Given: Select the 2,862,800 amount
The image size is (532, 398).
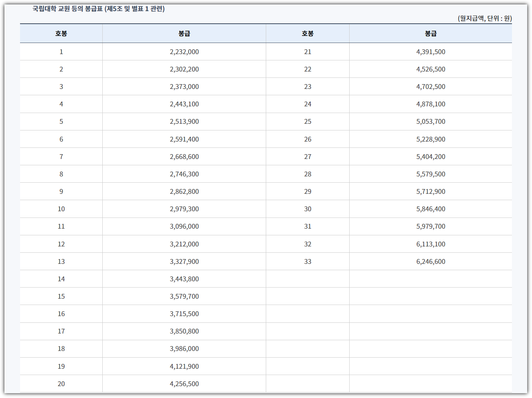Looking at the screenshot, I should point(184,192).
